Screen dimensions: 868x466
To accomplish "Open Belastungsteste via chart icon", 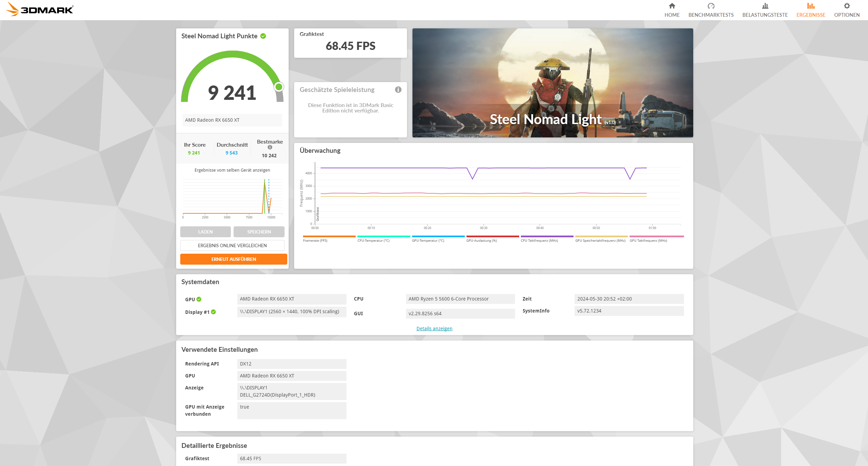I will [x=765, y=6].
